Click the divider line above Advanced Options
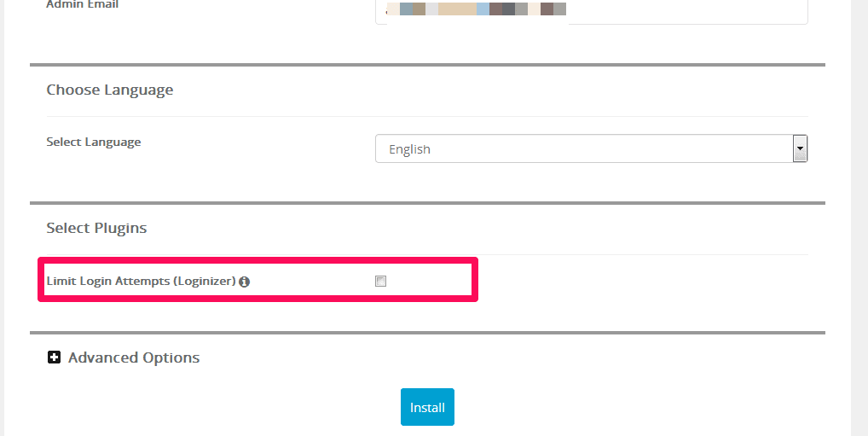 pos(427,333)
